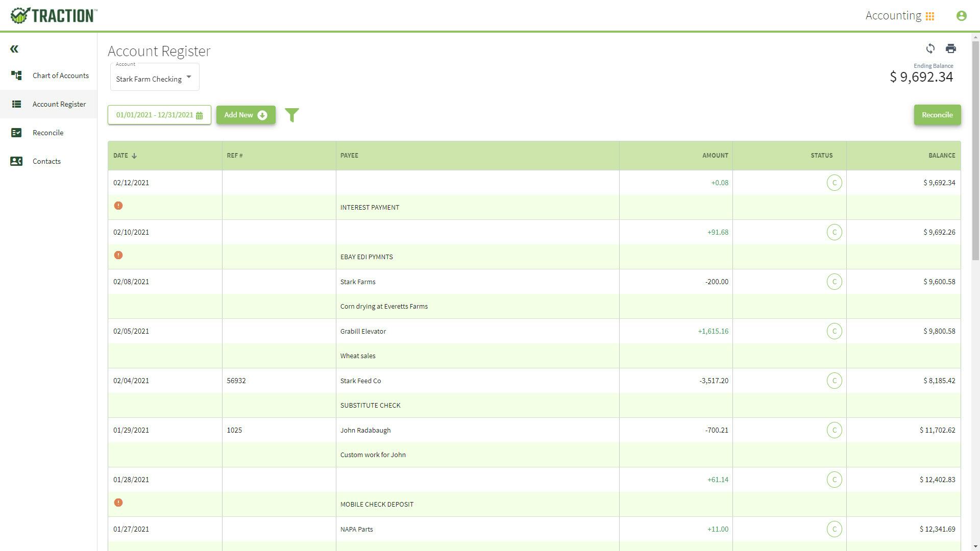The width and height of the screenshot is (980, 551).
Task: Click the refresh sync icon
Action: pyautogui.click(x=930, y=48)
